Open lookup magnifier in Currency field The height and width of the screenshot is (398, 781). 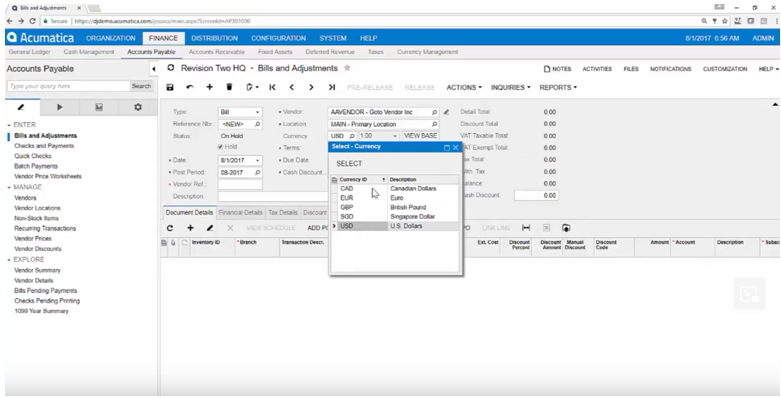coord(352,136)
